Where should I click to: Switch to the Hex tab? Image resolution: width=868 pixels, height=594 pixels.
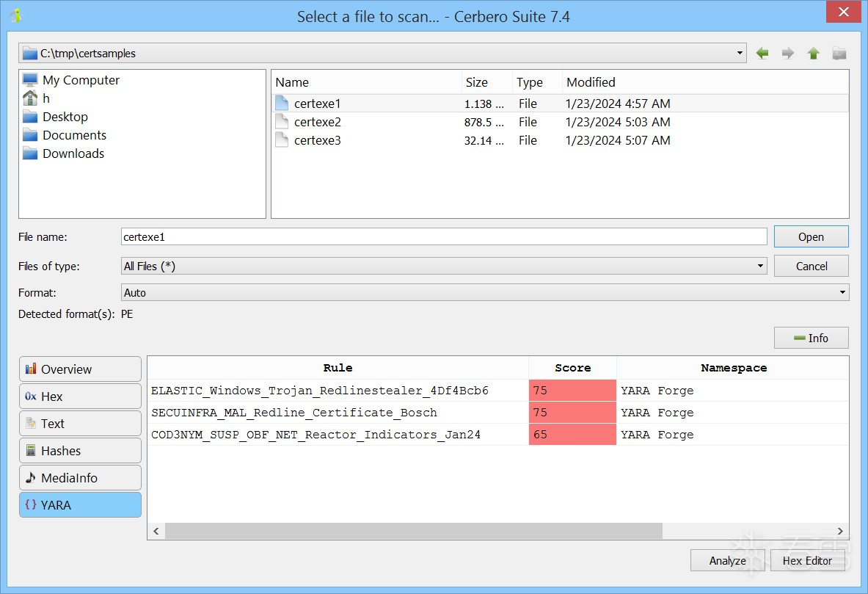pyautogui.click(x=80, y=396)
